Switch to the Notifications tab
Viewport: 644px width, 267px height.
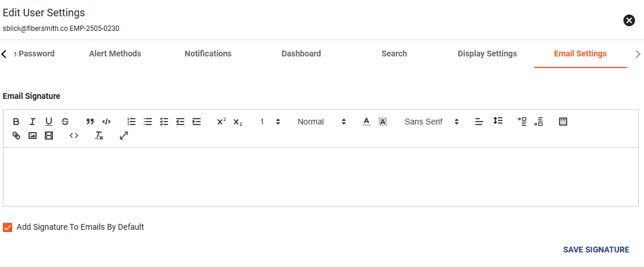pos(208,54)
